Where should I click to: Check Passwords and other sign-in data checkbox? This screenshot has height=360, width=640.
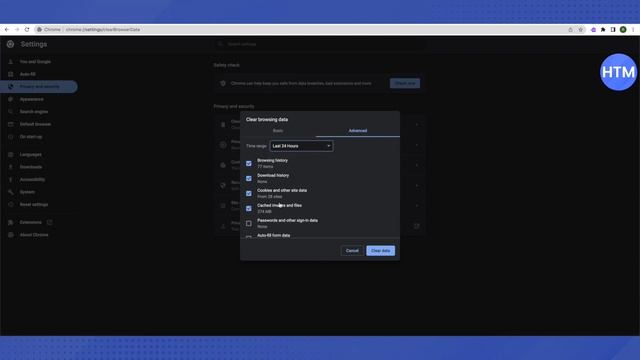249,223
